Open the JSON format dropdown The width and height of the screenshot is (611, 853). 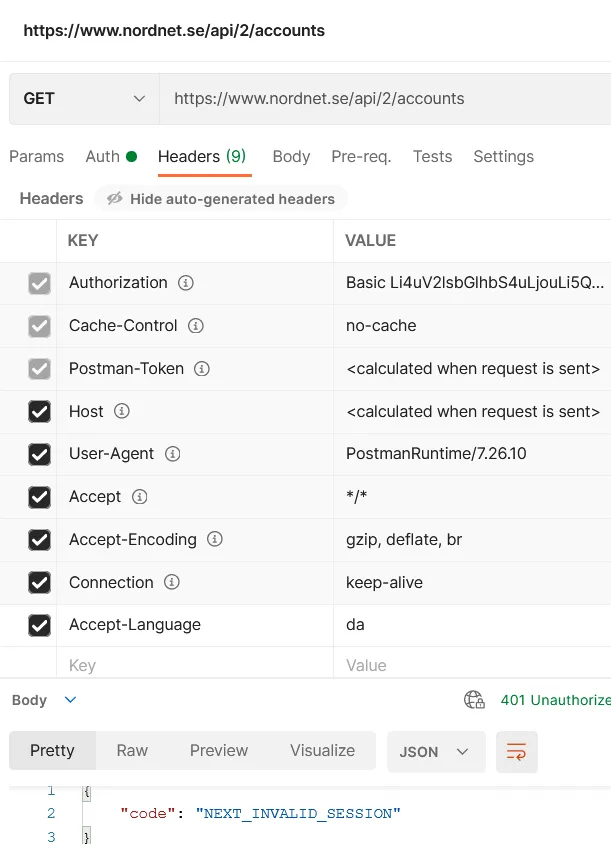(436, 751)
